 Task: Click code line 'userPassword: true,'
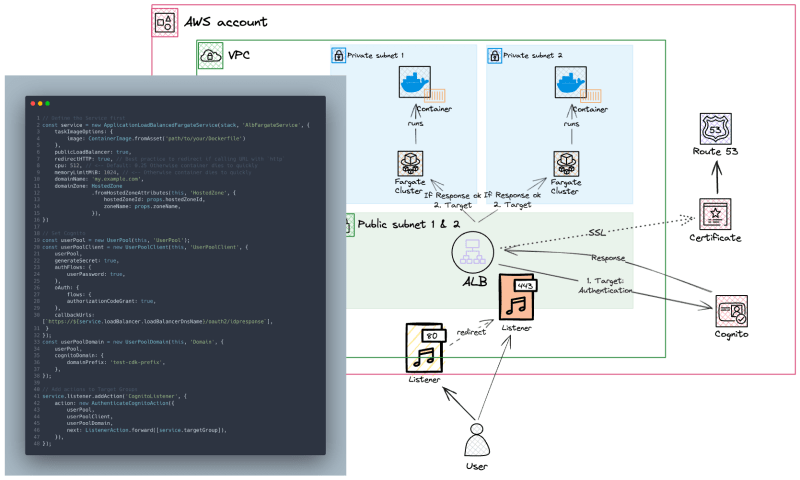(96, 274)
